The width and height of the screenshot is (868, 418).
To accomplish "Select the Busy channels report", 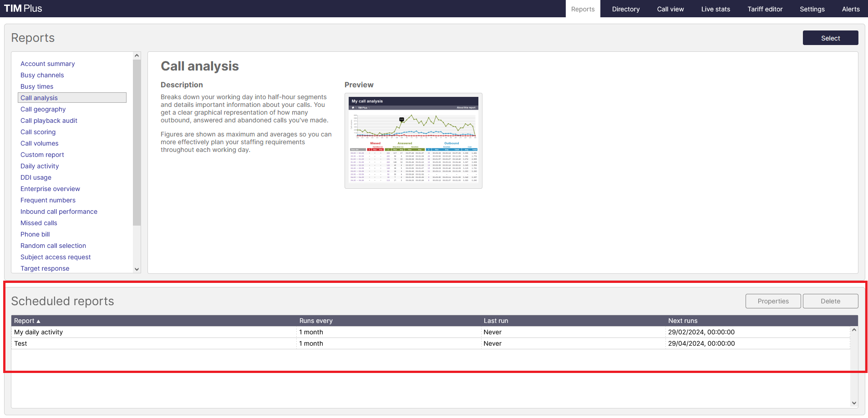I will pos(42,75).
